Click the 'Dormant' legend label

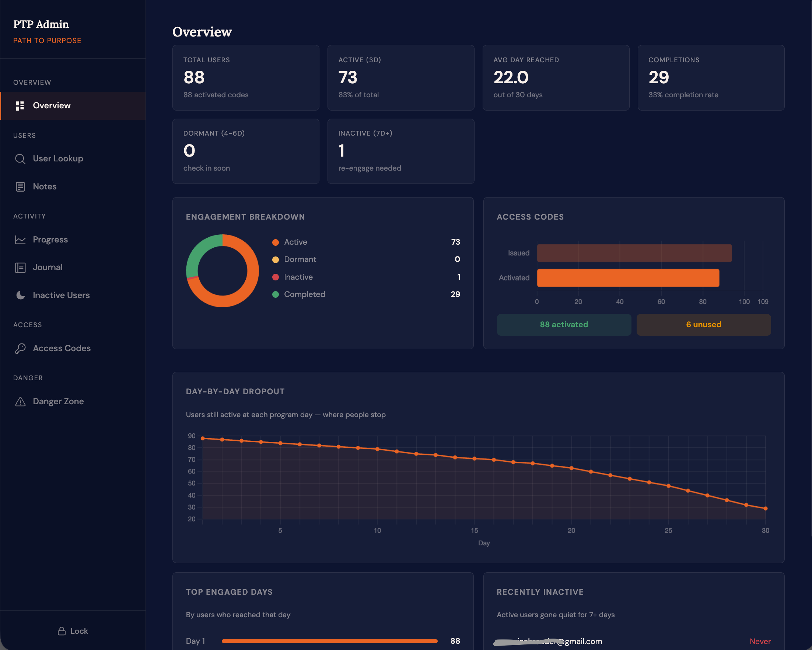(x=300, y=259)
